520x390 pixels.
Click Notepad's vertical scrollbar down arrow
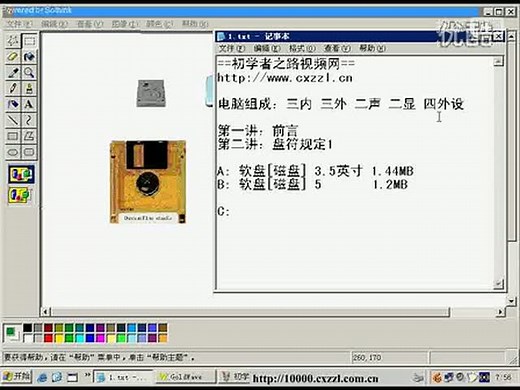498,284
